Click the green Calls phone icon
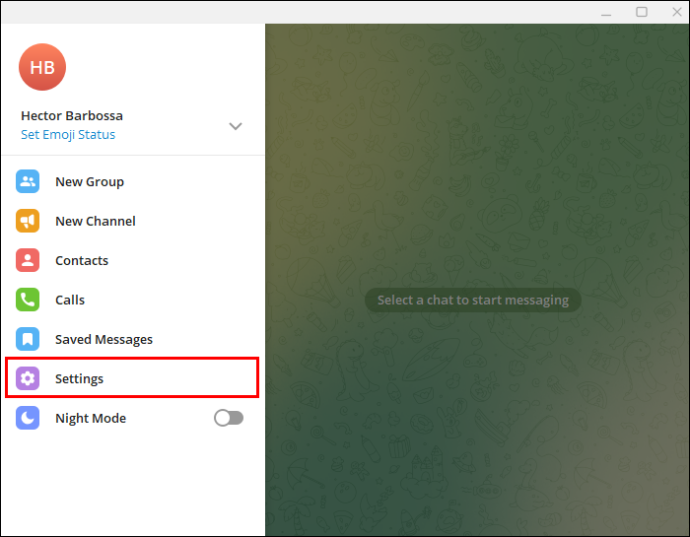 pyautogui.click(x=28, y=300)
